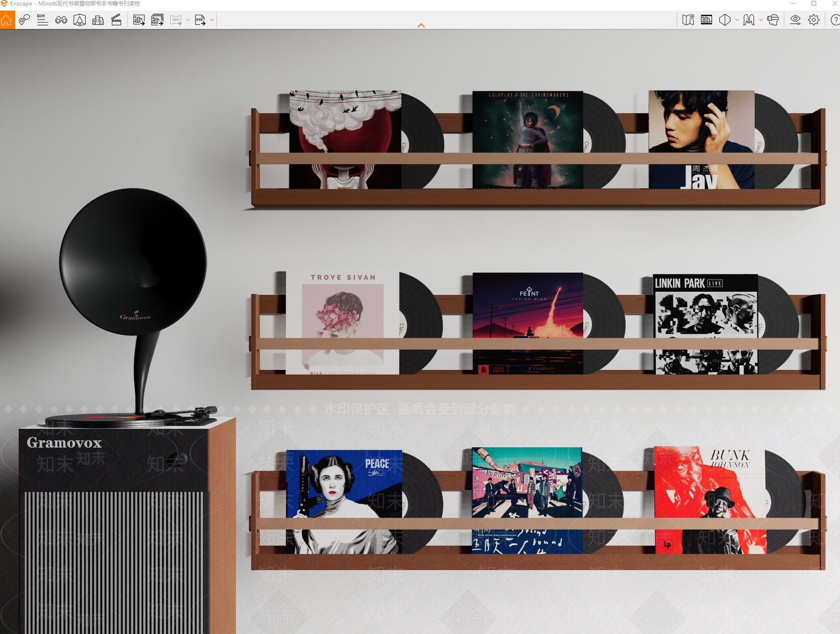
Task: Maximize the Enscape window
Action: click(814, 4)
